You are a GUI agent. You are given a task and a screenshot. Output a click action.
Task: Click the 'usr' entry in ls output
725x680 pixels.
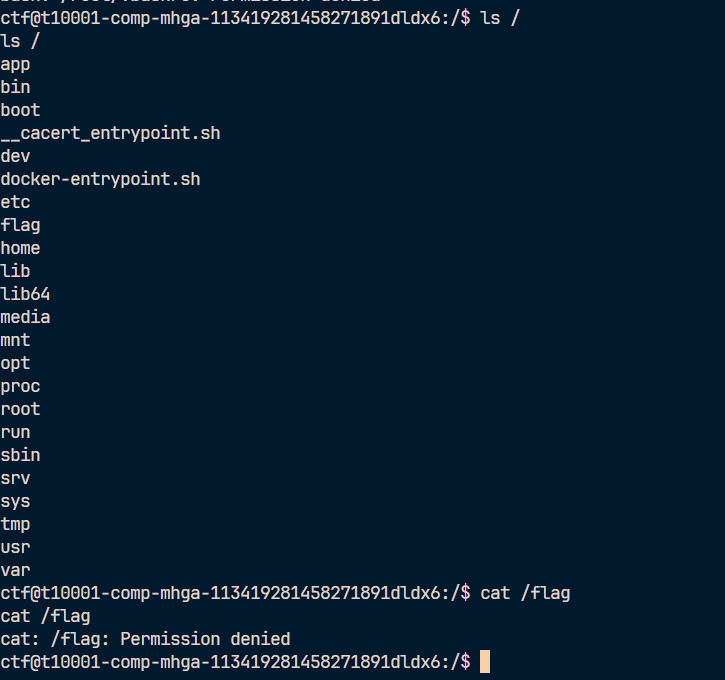pos(16,547)
